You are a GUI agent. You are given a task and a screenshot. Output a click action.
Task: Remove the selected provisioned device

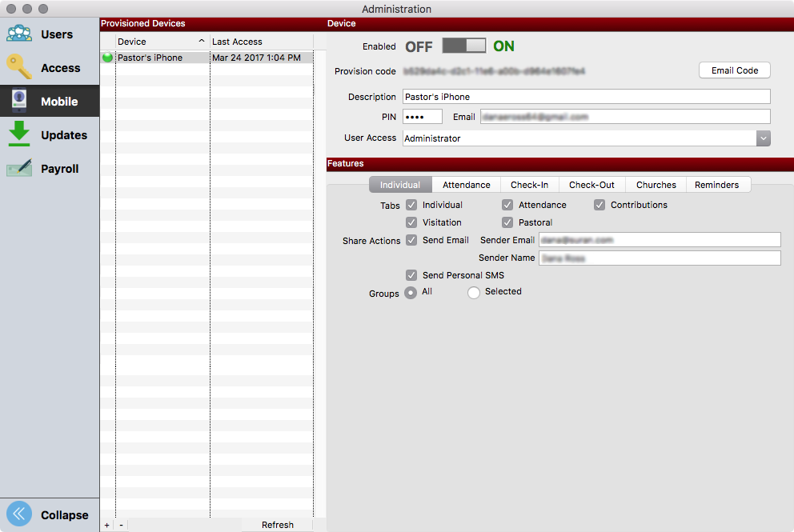pyautogui.click(x=121, y=525)
